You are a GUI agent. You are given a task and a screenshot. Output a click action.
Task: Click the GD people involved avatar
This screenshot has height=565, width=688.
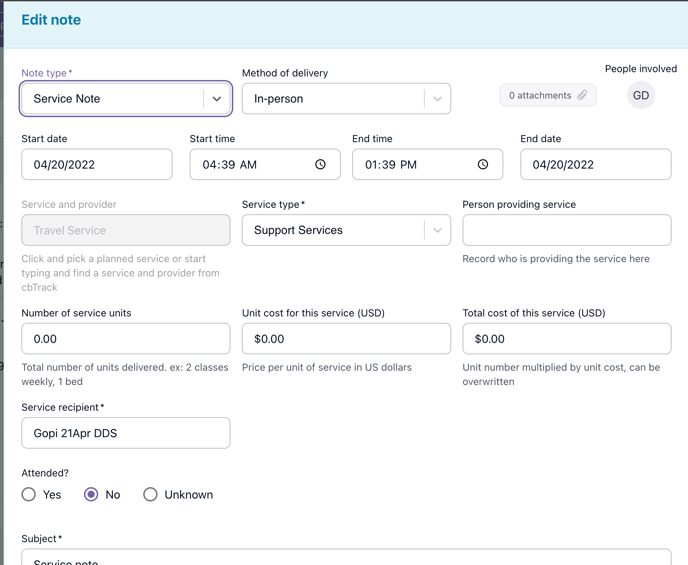point(641,96)
